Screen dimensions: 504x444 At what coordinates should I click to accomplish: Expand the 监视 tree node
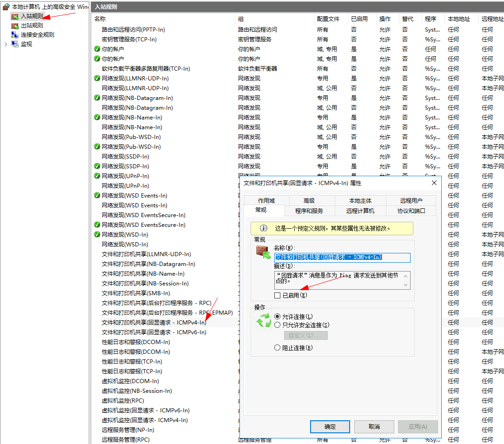(x=6, y=44)
